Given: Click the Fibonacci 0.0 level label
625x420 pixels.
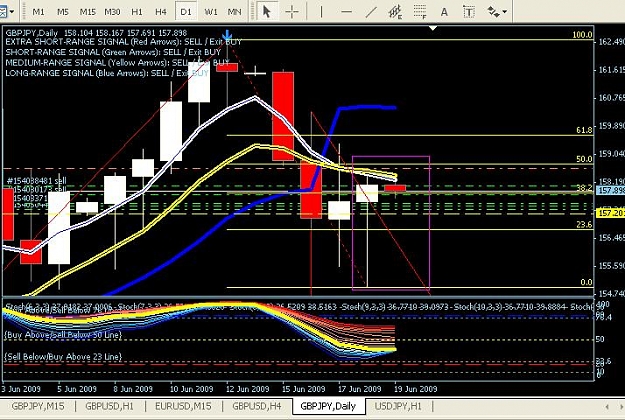Looking at the screenshot, I should click(586, 283).
